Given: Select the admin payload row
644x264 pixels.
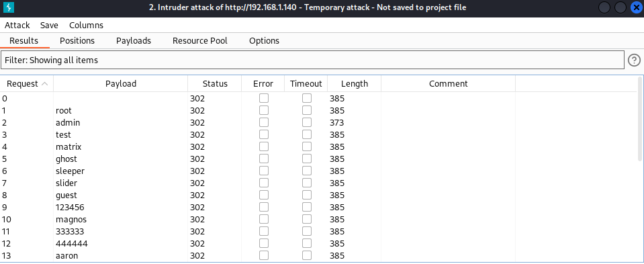Looking at the screenshot, I should pyautogui.click(x=319, y=122).
